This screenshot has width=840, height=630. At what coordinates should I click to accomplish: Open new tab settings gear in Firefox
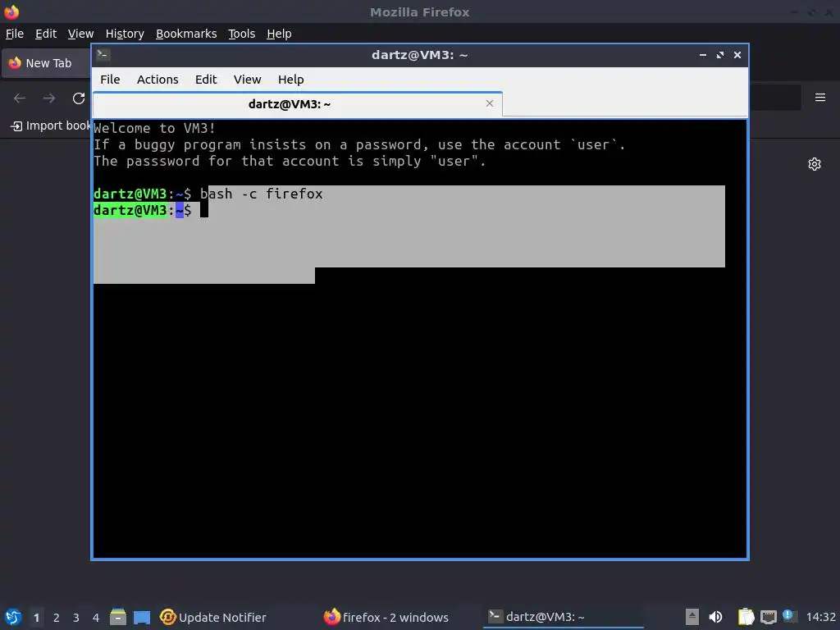[x=815, y=164]
